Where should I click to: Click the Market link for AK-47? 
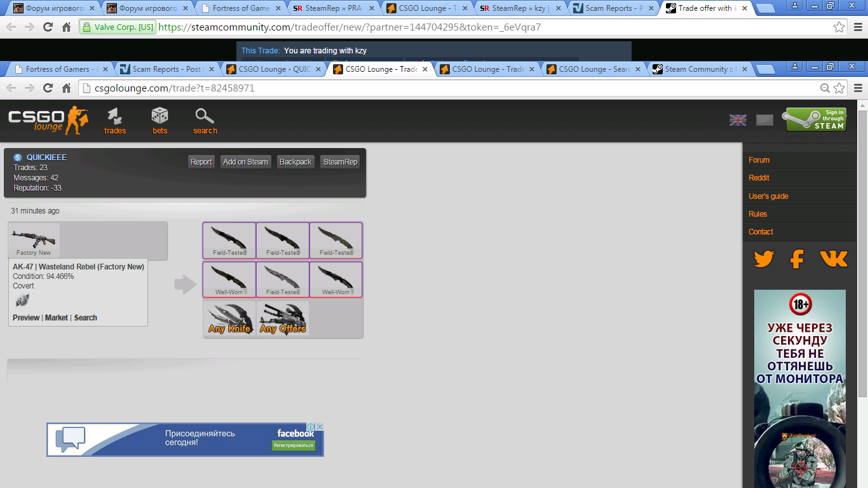57,318
